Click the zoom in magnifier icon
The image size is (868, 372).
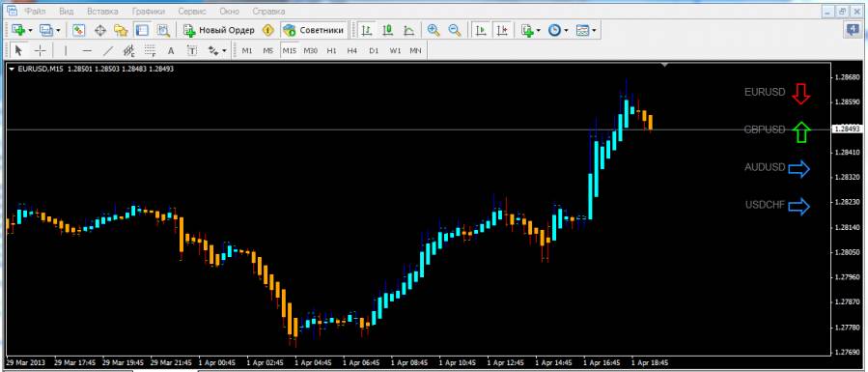[x=434, y=31]
